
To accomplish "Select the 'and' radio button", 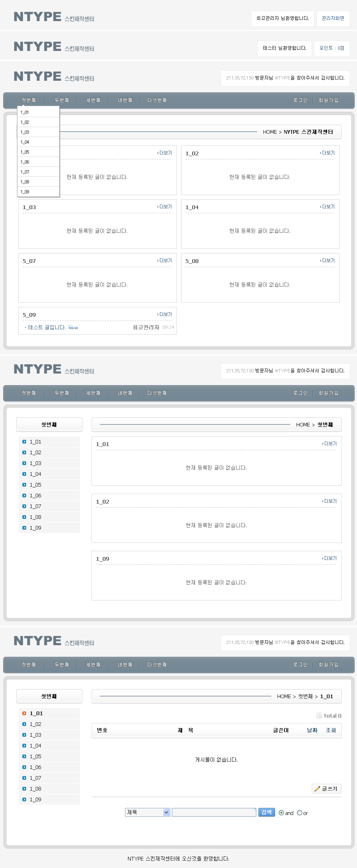I will coord(282,813).
